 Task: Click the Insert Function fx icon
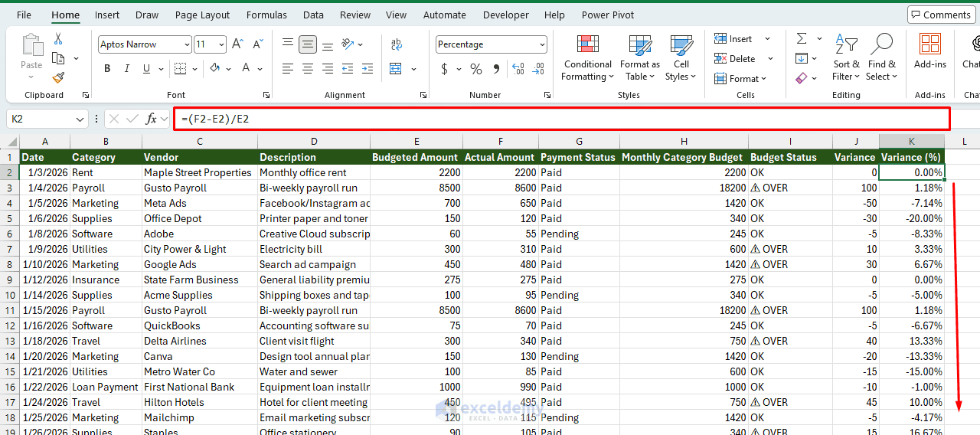coord(152,119)
